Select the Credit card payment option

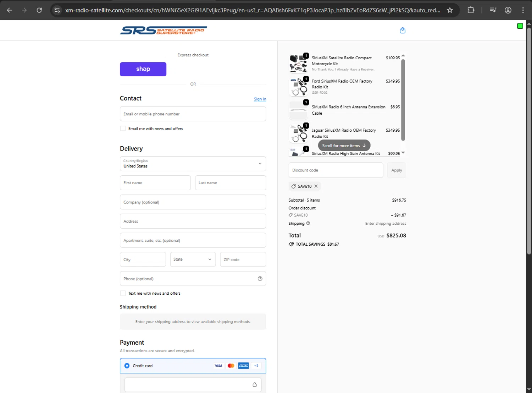tap(127, 366)
